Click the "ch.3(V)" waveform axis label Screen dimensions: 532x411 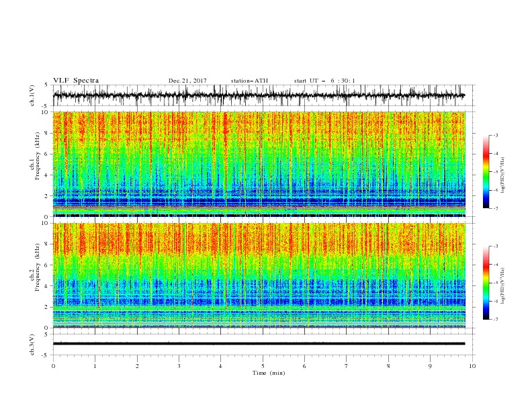[32, 345]
